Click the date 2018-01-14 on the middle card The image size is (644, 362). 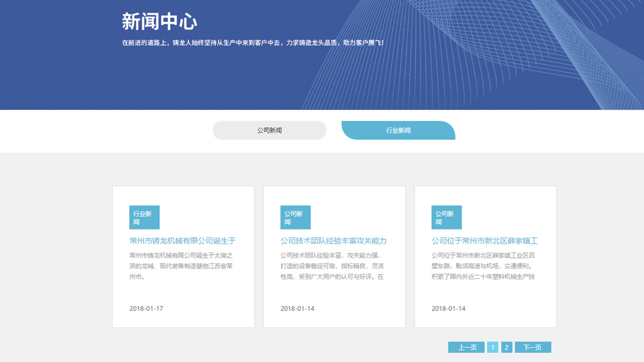pyautogui.click(x=295, y=309)
